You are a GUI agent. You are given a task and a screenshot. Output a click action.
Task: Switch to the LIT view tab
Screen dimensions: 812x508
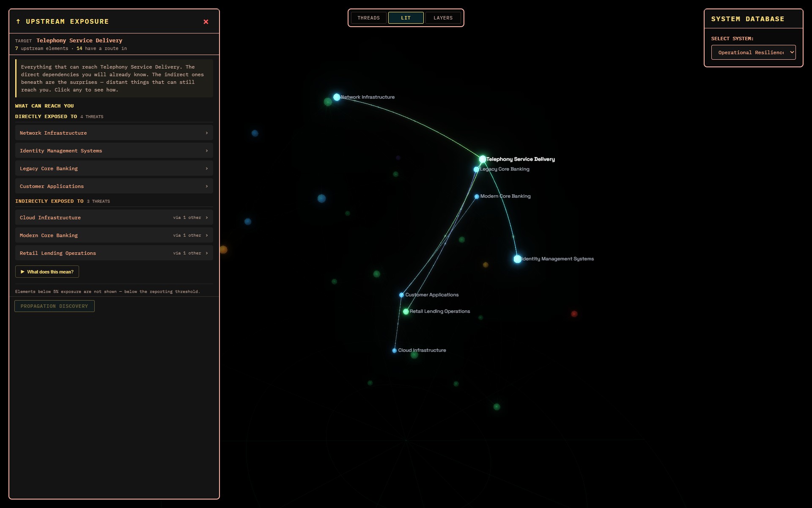tap(406, 18)
